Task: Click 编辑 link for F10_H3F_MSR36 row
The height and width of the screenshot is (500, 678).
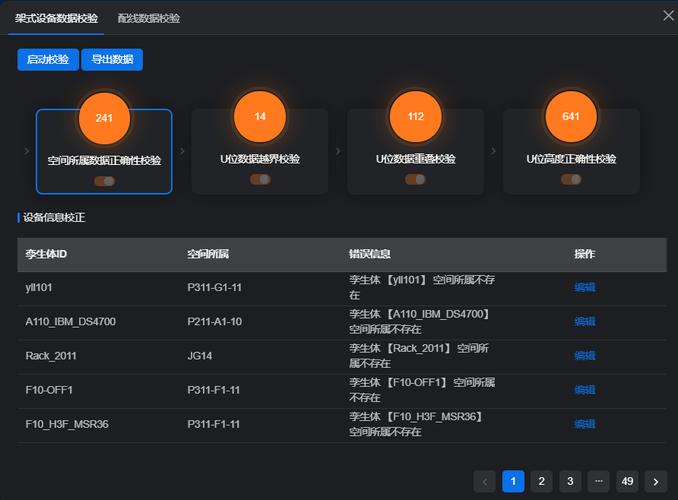Action: coord(585,424)
